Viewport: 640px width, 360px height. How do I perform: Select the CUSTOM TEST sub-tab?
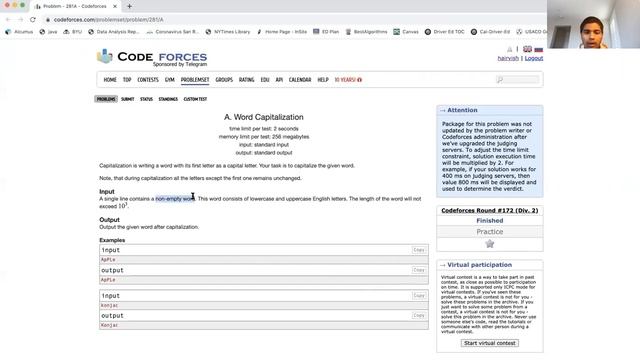(x=195, y=99)
